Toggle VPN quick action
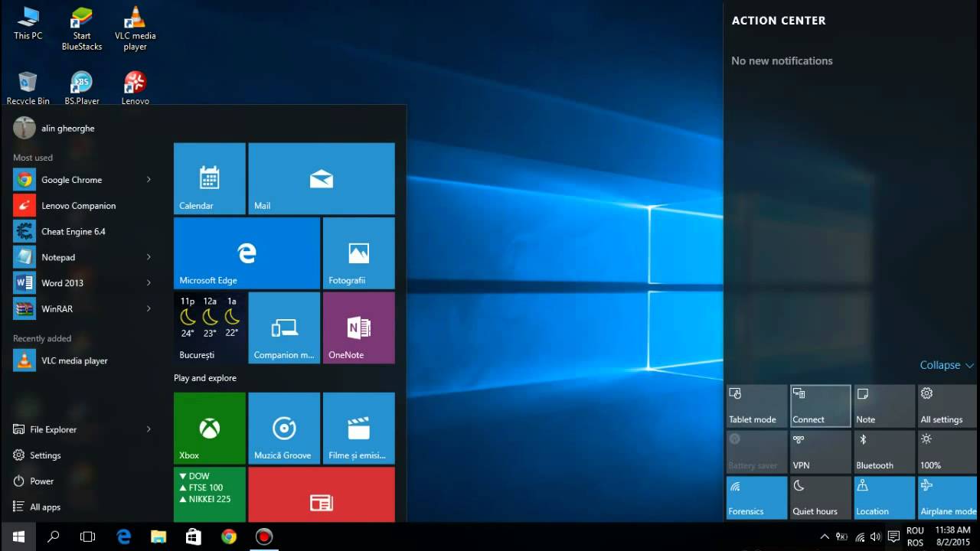 click(821, 452)
